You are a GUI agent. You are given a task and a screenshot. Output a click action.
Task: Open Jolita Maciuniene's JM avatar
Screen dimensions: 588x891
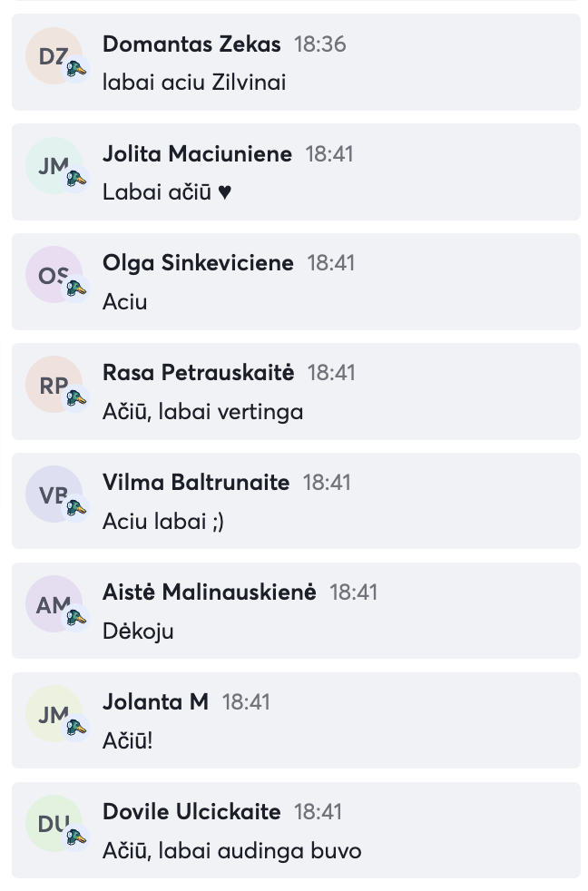pyautogui.click(x=54, y=166)
